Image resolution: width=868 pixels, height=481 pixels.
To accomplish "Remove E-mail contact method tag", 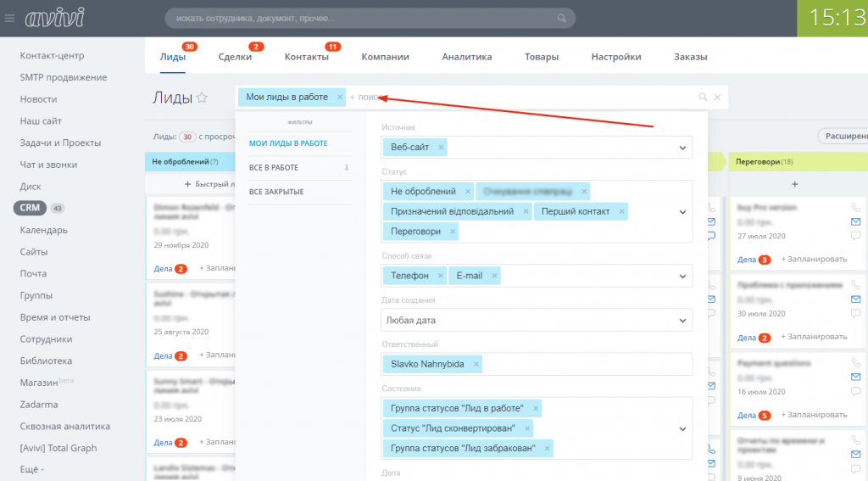I will (494, 276).
